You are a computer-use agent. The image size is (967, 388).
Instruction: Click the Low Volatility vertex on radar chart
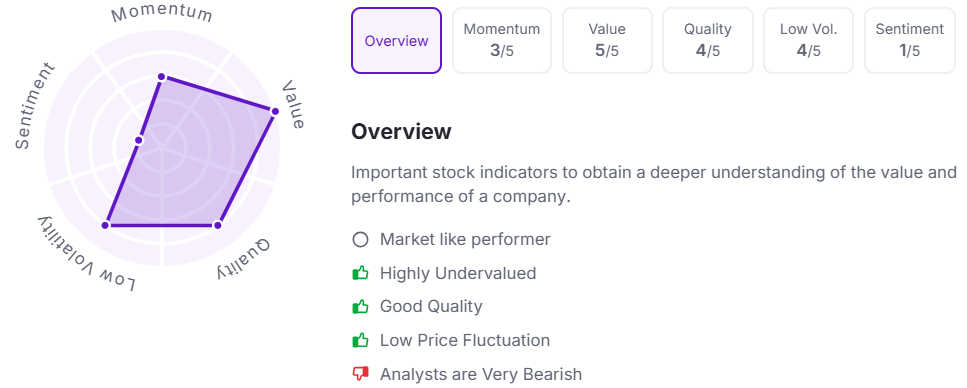[105, 225]
